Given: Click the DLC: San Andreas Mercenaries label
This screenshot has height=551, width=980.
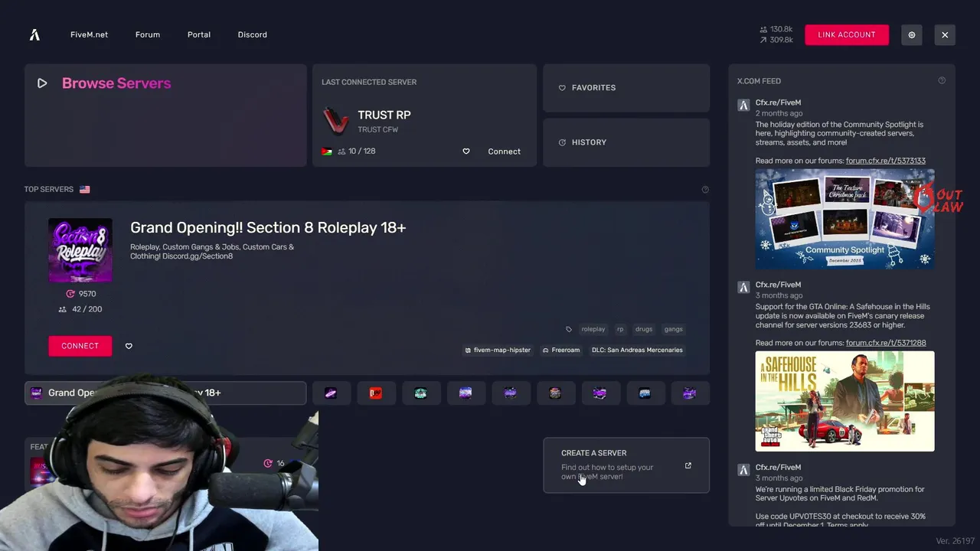Looking at the screenshot, I should pyautogui.click(x=637, y=350).
